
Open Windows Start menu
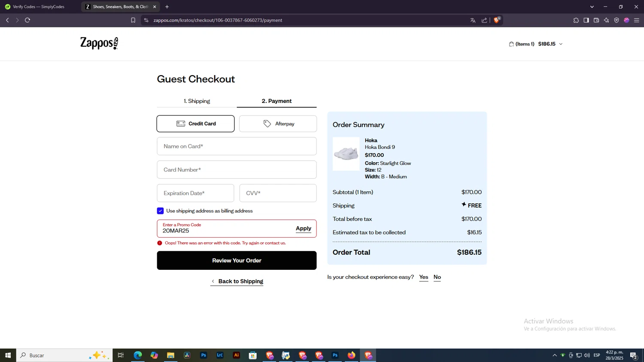(8, 355)
